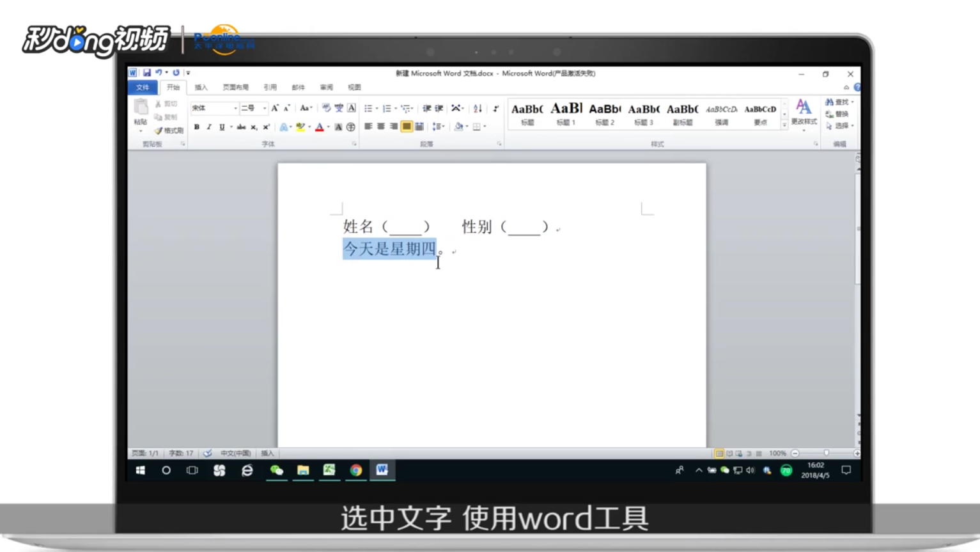Increase paragraph indent
The image size is (980, 552).
coord(439,108)
